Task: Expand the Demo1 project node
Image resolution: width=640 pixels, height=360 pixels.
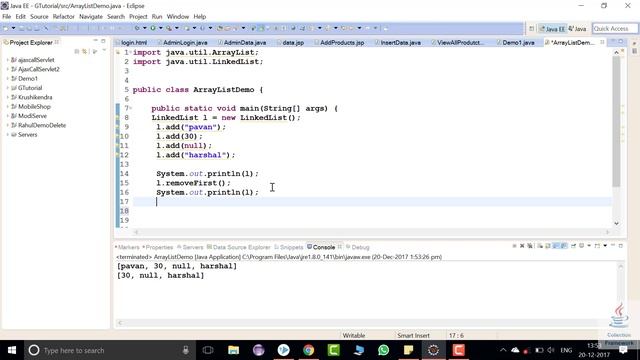Action: coord(7,78)
